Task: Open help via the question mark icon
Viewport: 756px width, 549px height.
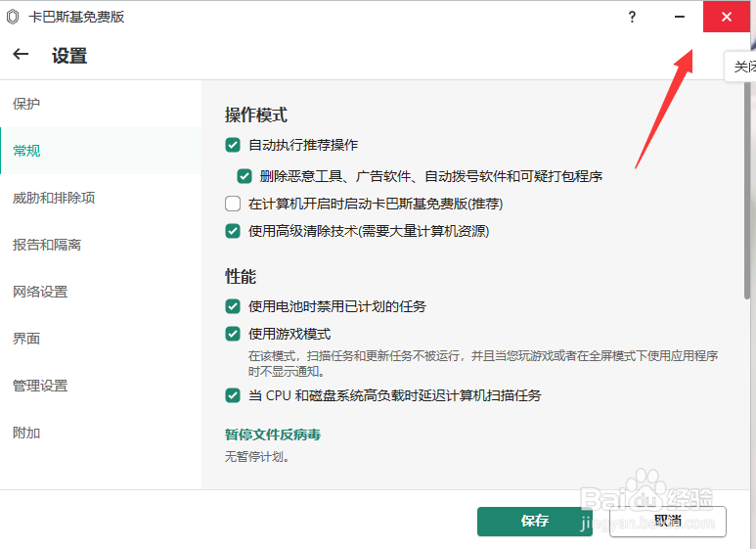Action: 632,17
